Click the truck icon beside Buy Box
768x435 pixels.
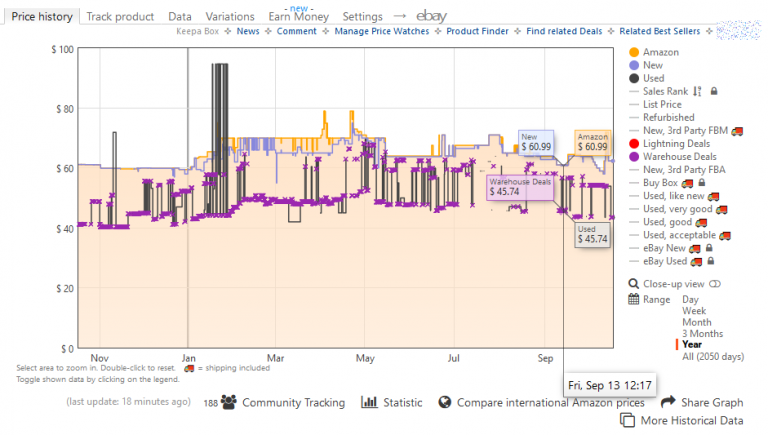click(x=687, y=183)
